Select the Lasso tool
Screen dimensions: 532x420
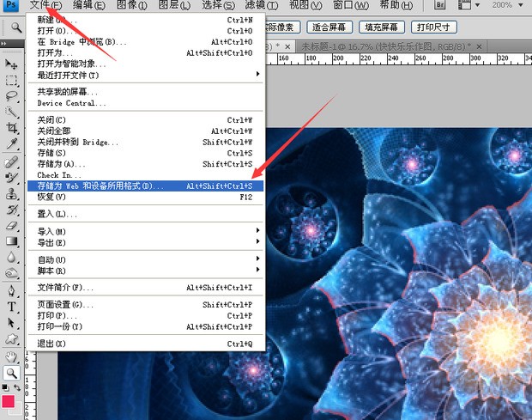click(x=12, y=96)
